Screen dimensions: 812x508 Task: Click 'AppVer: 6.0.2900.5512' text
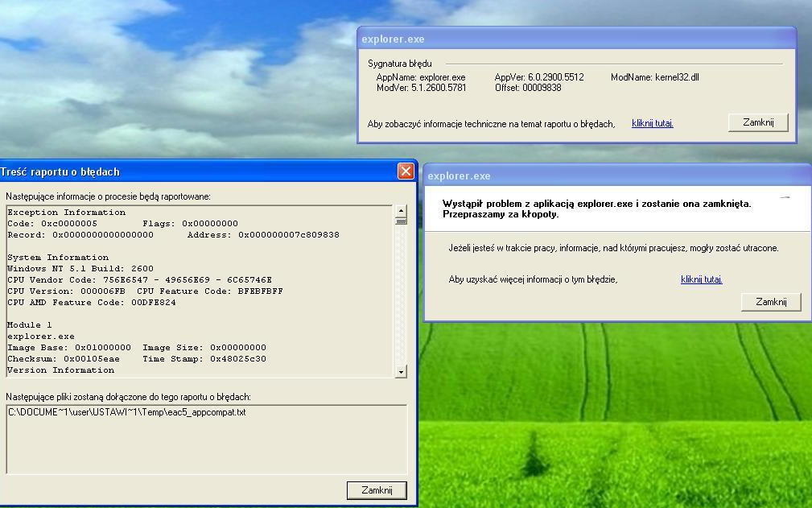click(x=539, y=77)
